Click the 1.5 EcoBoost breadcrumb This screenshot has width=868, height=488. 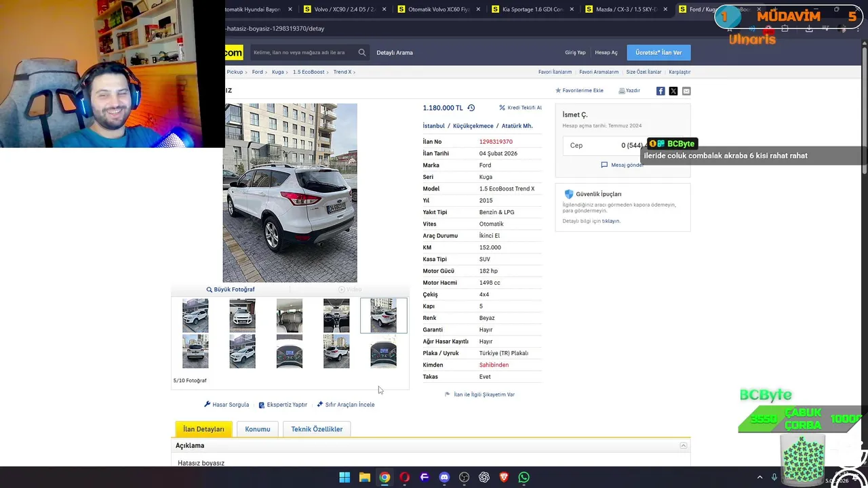(309, 72)
